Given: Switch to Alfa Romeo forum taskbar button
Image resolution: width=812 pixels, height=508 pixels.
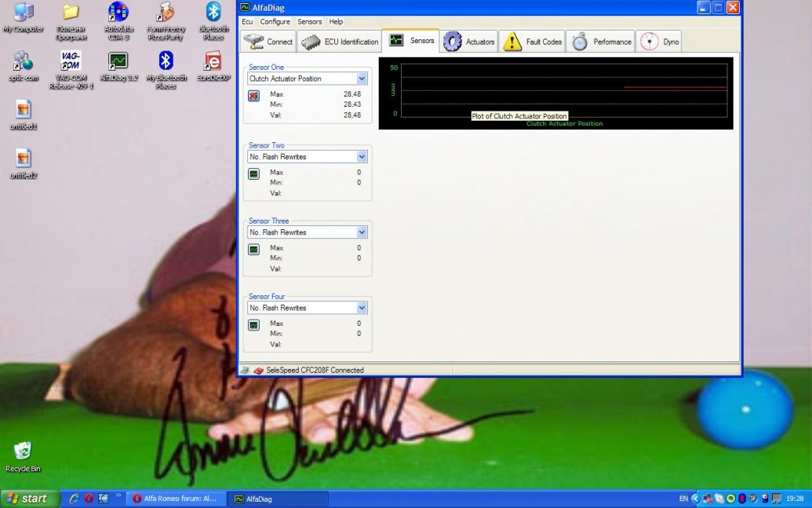Looking at the screenshot, I should click(x=176, y=499).
